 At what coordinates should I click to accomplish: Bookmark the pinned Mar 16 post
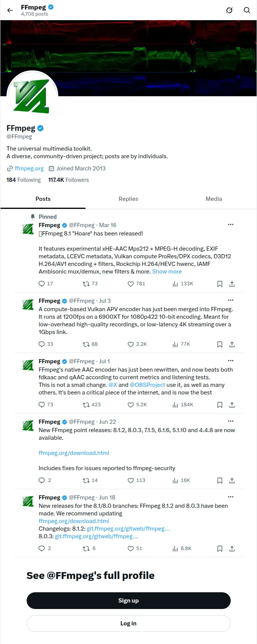pyautogui.click(x=220, y=284)
